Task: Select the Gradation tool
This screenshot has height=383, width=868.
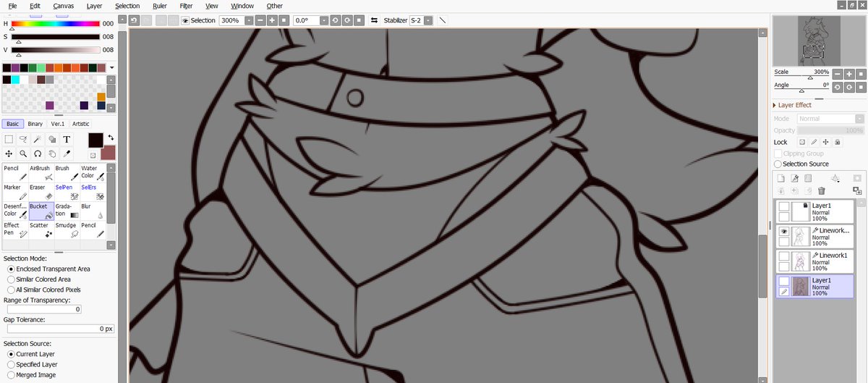Action: [x=67, y=211]
